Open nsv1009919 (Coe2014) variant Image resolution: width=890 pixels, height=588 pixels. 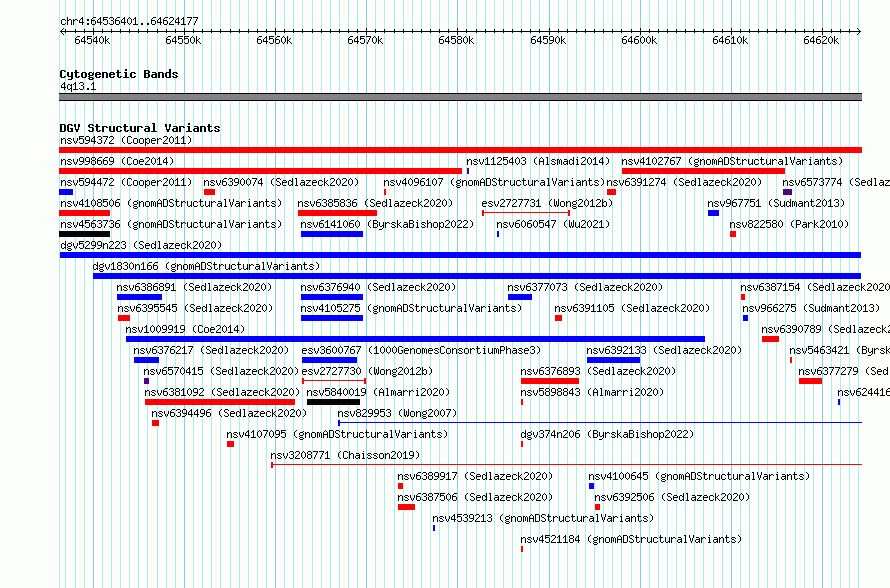click(x=185, y=329)
